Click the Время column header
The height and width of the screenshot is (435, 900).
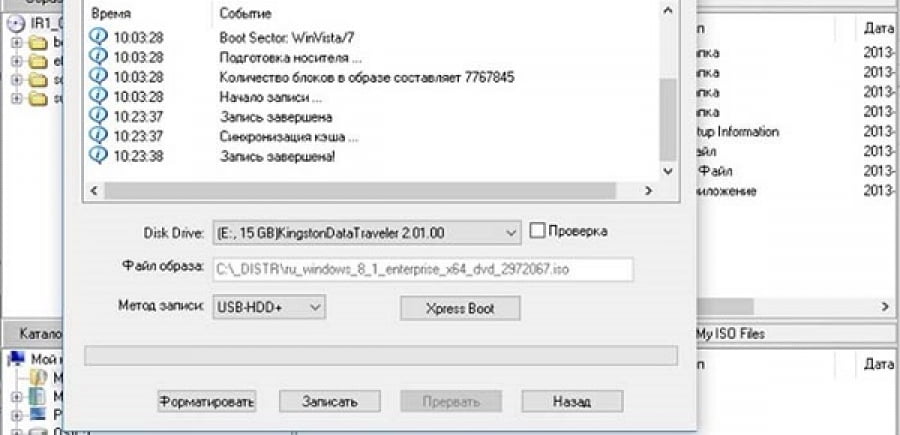(x=111, y=13)
